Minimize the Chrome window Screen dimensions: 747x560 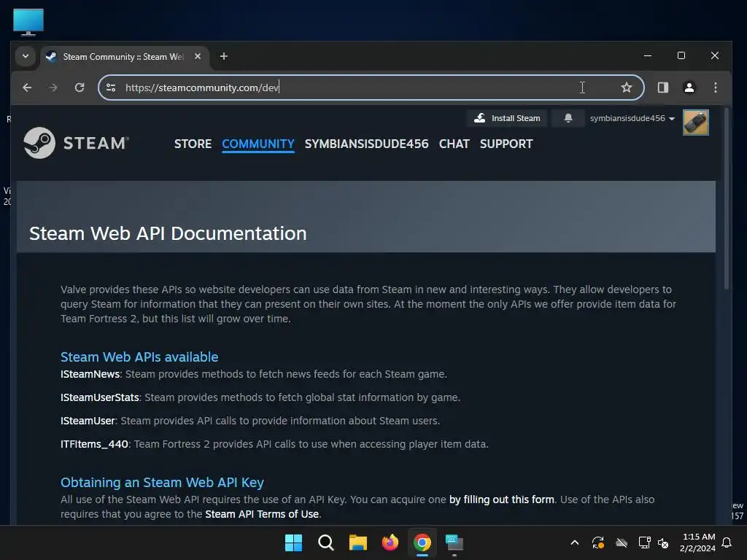648,55
